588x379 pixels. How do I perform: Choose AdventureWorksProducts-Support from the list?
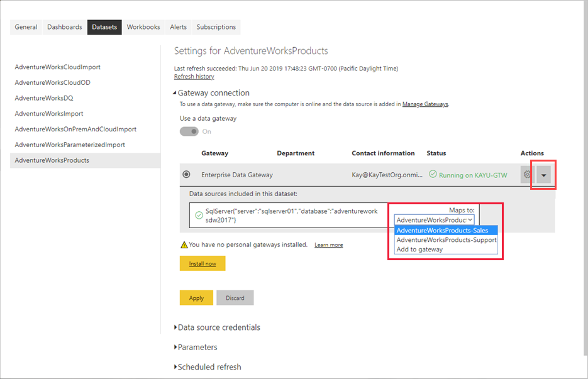pos(446,239)
